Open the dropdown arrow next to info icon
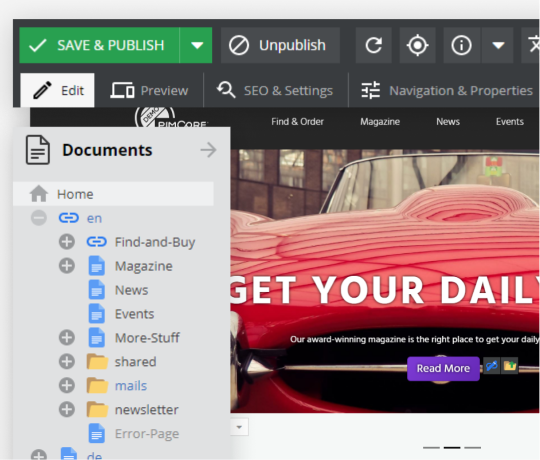The width and height of the screenshot is (540, 460). 498,45
